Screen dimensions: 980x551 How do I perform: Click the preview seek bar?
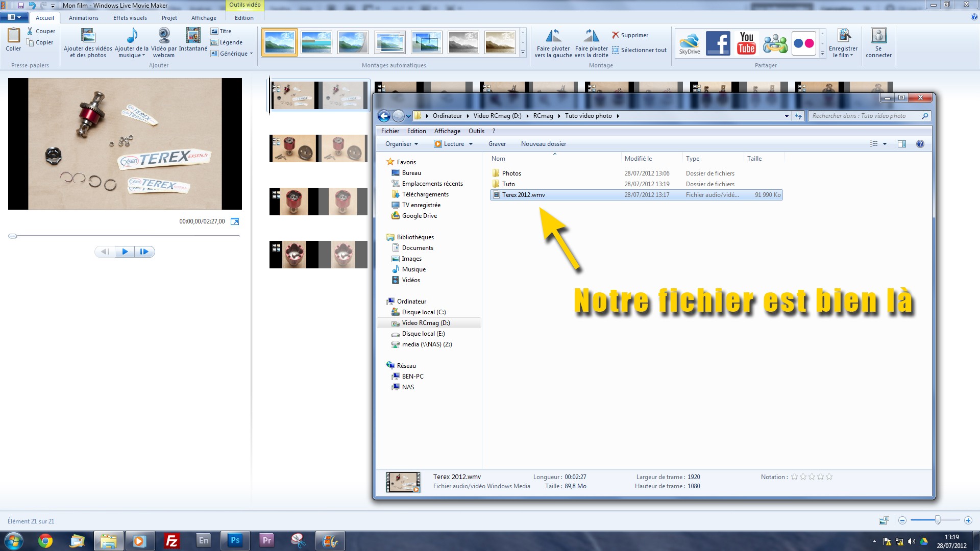[x=124, y=236]
